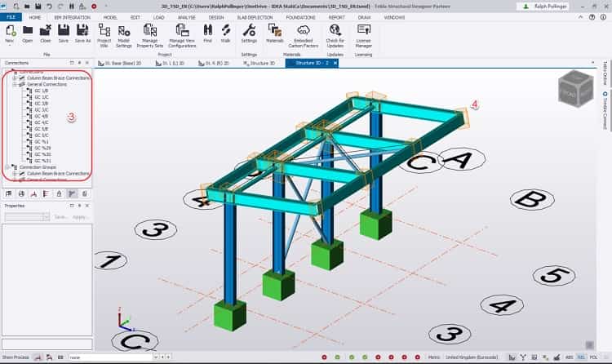Select the GC 1/B connection item

(x=41, y=91)
